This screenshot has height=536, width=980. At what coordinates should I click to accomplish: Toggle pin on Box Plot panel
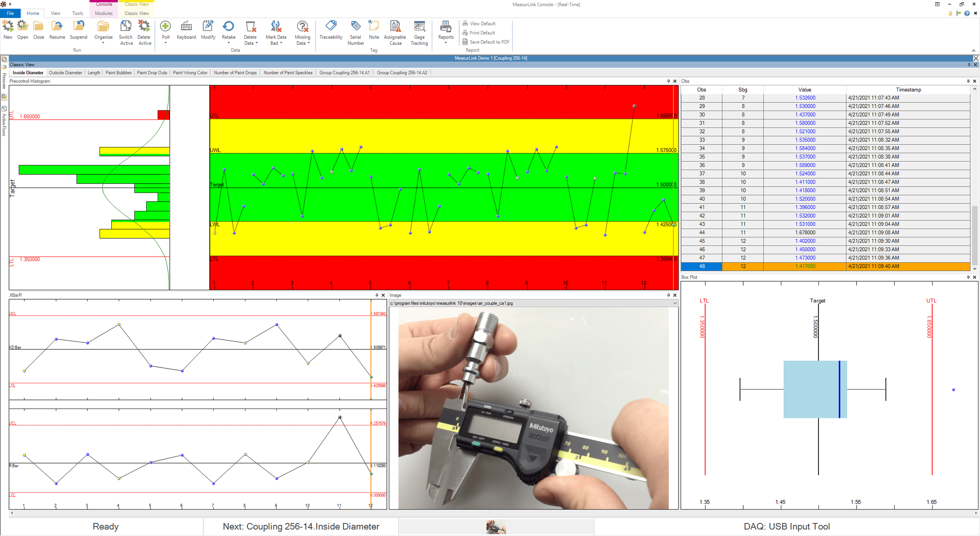point(968,277)
